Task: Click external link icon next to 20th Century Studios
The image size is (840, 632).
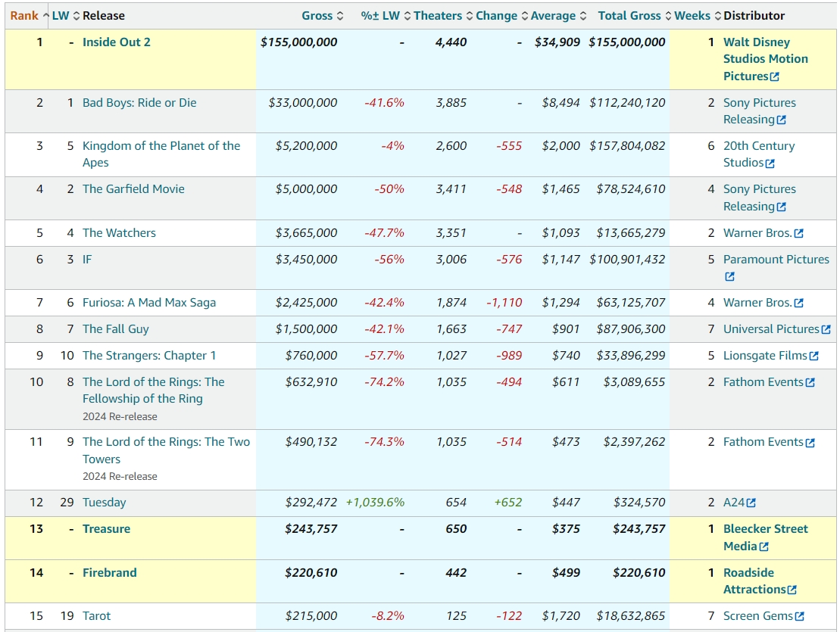Action: [770, 163]
